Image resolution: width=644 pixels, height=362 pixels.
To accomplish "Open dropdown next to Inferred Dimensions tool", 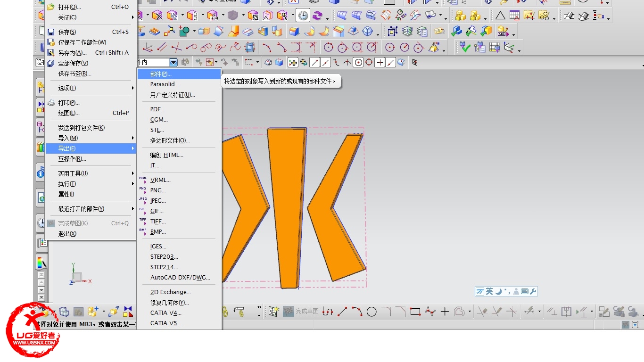I will pyautogui.click(x=539, y=312).
